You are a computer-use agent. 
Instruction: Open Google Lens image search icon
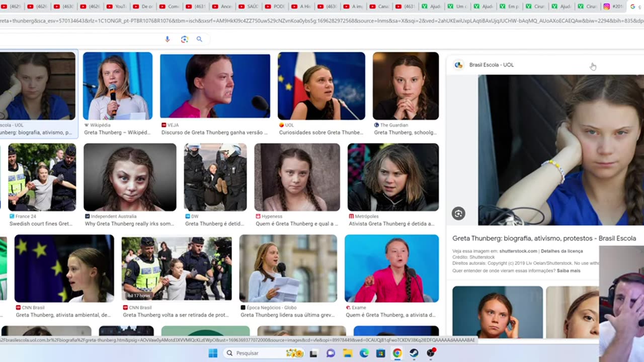tap(184, 39)
